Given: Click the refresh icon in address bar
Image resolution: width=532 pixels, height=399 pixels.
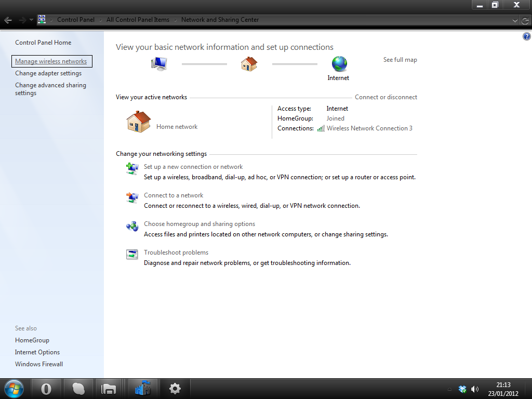Looking at the screenshot, I should [525, 21].
